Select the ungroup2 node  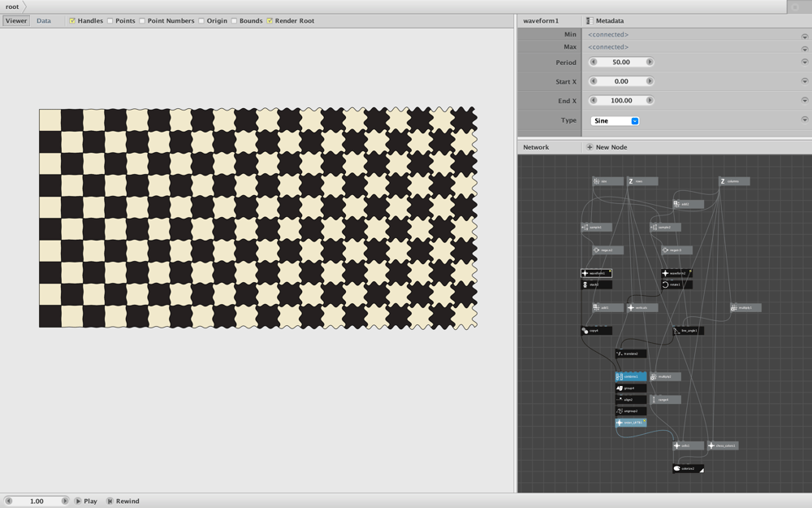[631, 411]
